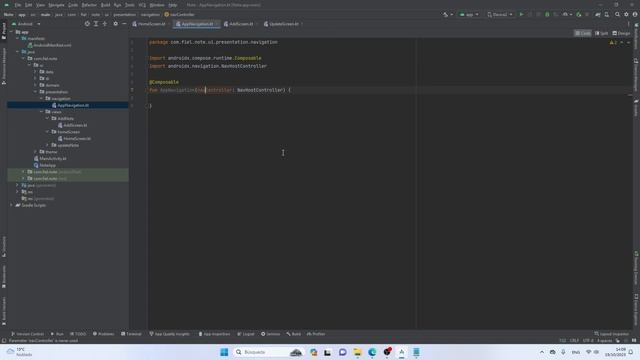The width and height of the screenshot is (640, 360).
Task: Open the Code menu
Action: click(x=73, y=5)
